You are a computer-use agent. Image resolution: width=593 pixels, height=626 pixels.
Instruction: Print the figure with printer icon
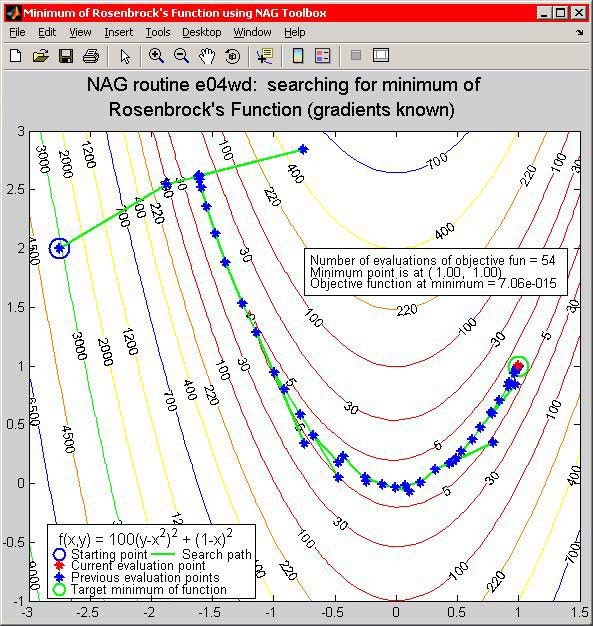[x=91, y=56]
